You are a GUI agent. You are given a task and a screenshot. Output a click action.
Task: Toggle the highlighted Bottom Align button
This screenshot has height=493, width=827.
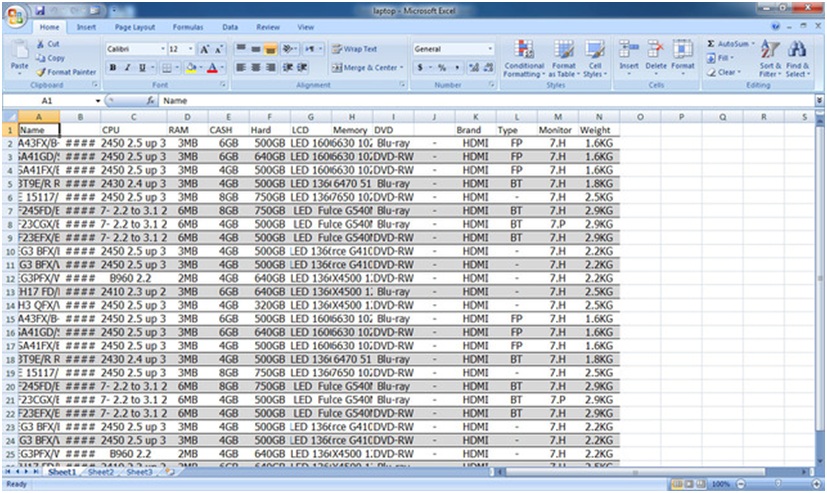(271, 49)
